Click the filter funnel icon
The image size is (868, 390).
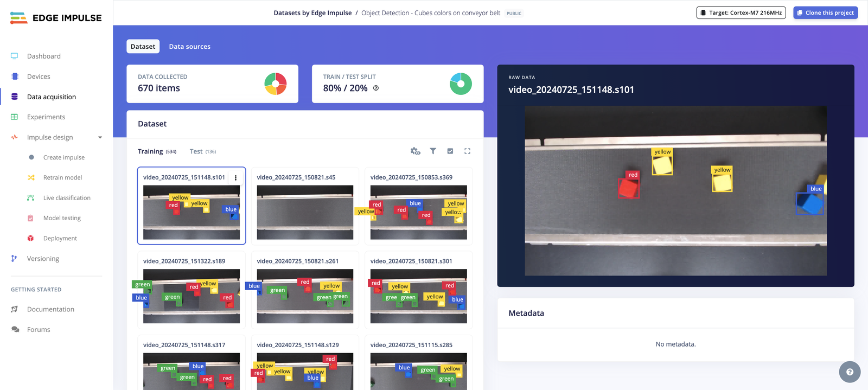(x=433, y=151)
